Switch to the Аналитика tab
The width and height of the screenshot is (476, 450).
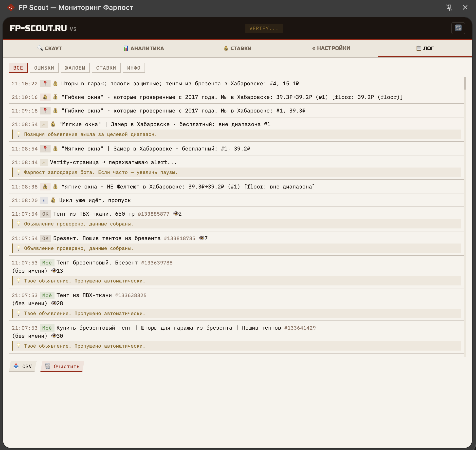[144, 48]
